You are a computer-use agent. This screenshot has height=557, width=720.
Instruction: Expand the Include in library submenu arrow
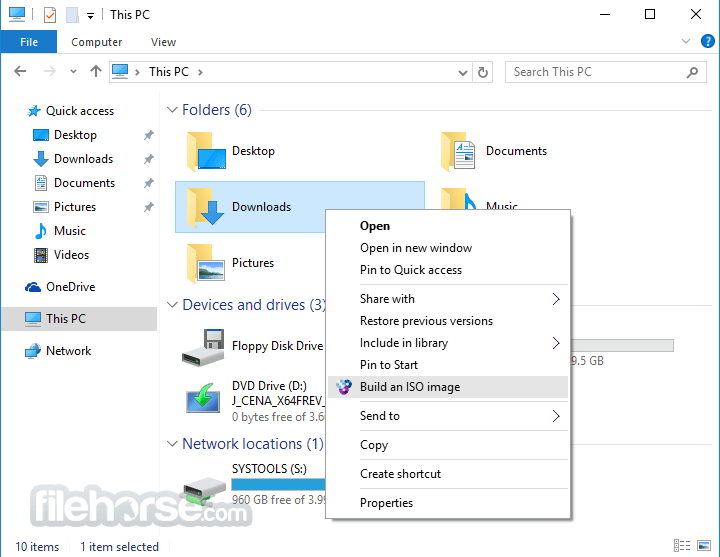click(556, 343)
